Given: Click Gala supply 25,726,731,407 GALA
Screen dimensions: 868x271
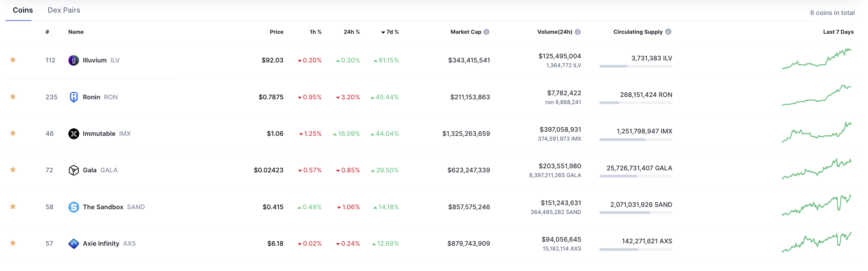Looking at the screenshot, I should click(639, 168).
